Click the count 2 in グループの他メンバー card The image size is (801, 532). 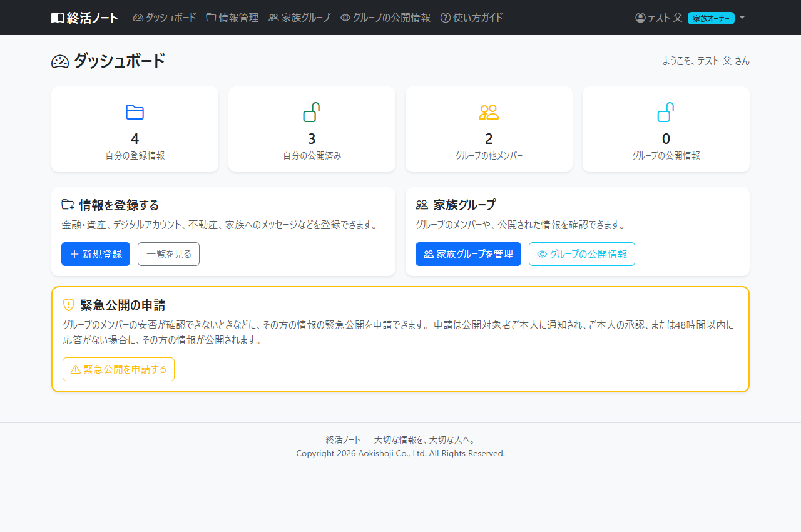[489, 139]
